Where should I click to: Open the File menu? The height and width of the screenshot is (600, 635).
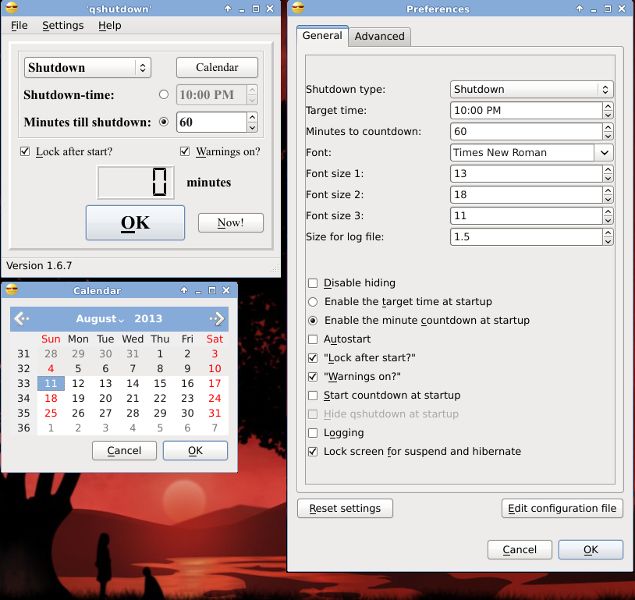point(19,25)
